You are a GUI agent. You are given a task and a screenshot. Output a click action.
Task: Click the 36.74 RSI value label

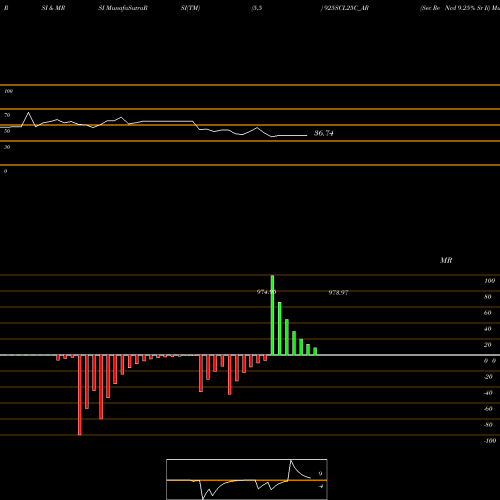click(324, 133)
